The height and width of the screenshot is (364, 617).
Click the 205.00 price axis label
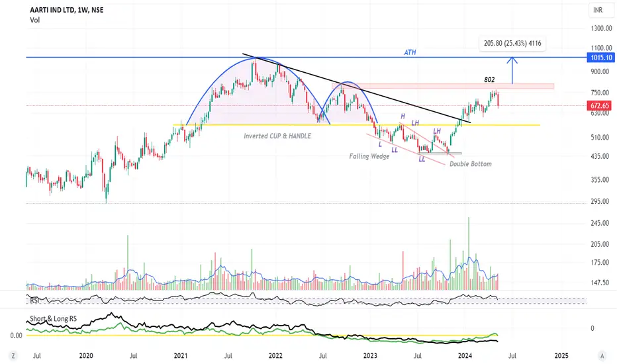pos(601,244)
